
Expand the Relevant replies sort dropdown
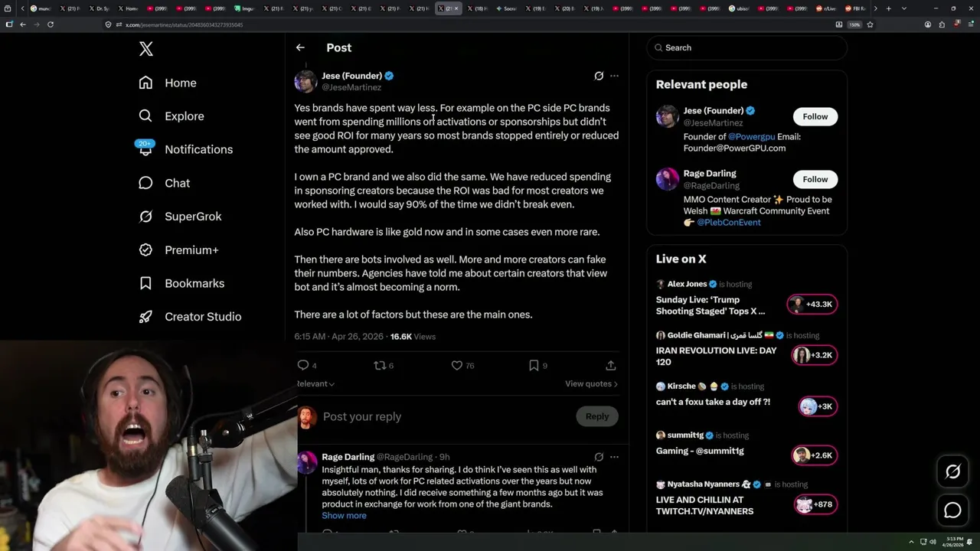[315, 383]
